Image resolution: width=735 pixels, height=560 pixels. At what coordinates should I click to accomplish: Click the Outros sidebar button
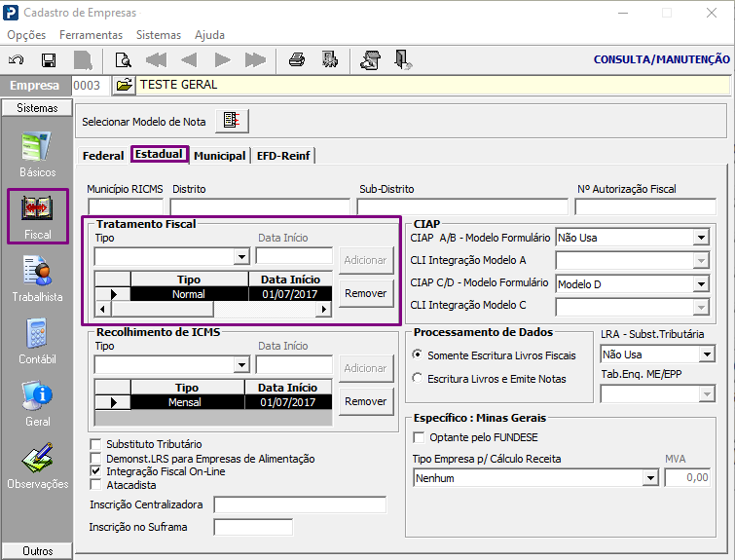coord(38,550)
